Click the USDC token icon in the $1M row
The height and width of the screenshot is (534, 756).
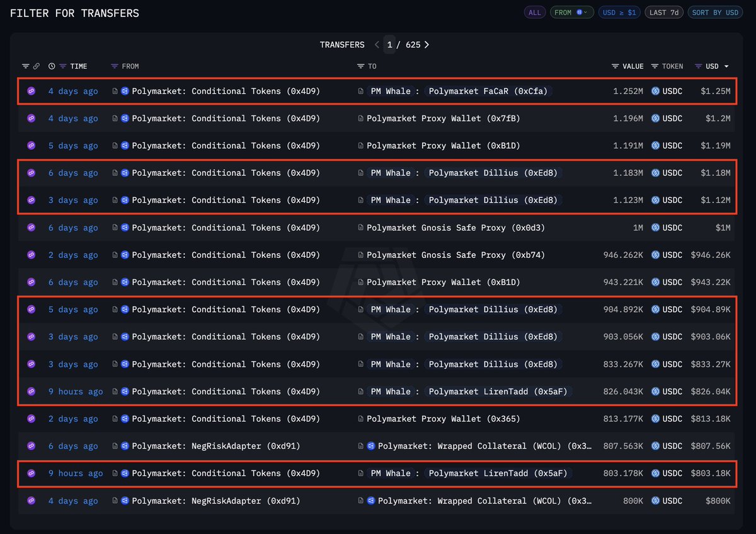coord(655,228)
